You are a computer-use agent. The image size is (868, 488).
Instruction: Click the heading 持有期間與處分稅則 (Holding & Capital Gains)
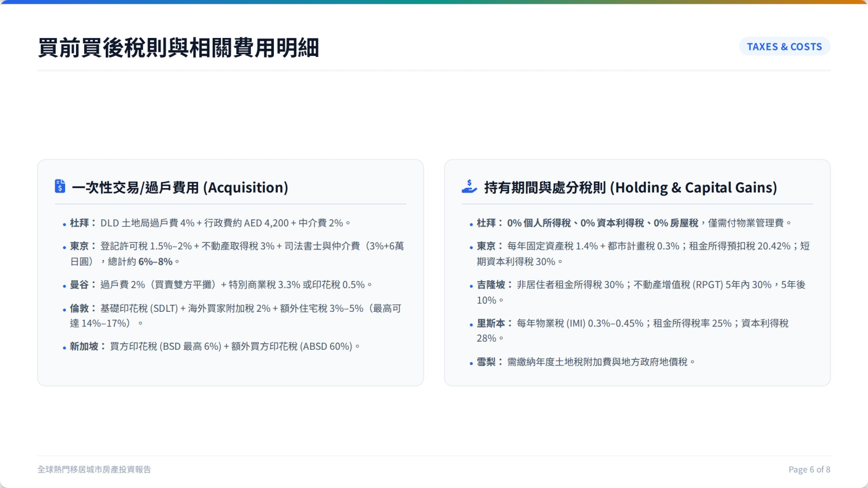click(x=630, y=188)
